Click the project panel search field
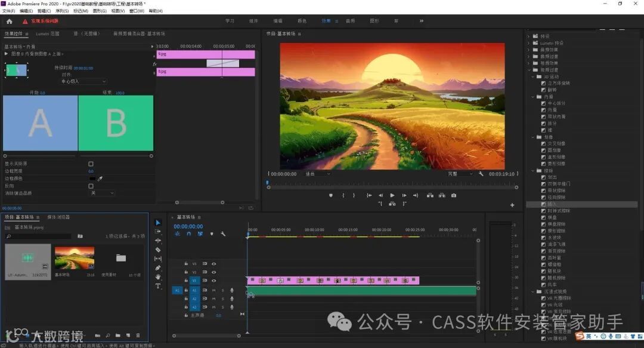 tap(39, 236)
